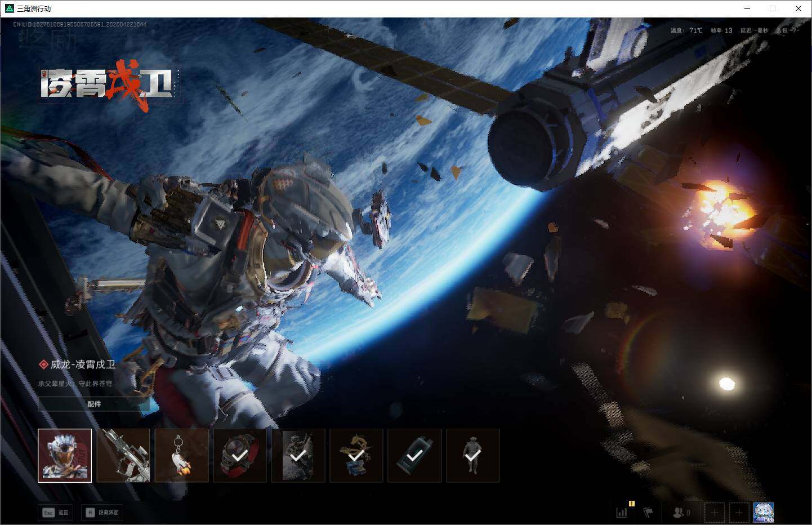Image resolution: width=812 pixels, height=525 pixels.
Task: Click the first empty squad slot plus
Action: click(x=715, y=513)
